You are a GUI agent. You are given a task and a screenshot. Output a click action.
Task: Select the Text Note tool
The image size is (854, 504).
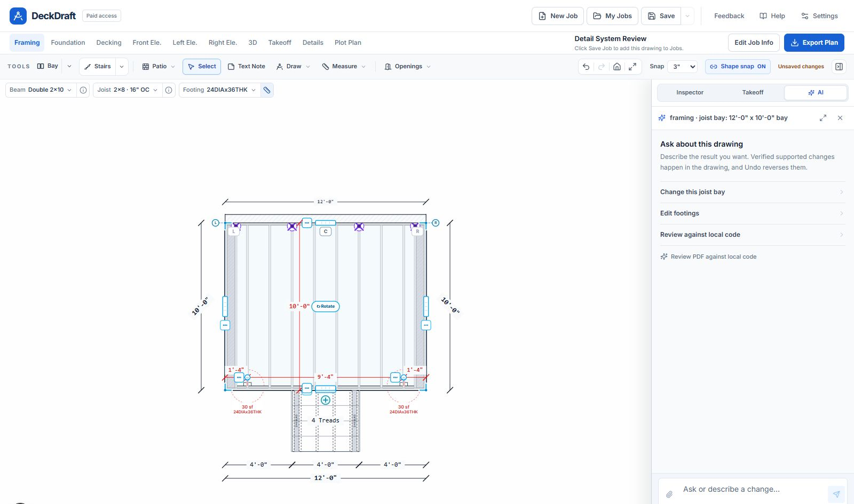[x=247, y=67]
